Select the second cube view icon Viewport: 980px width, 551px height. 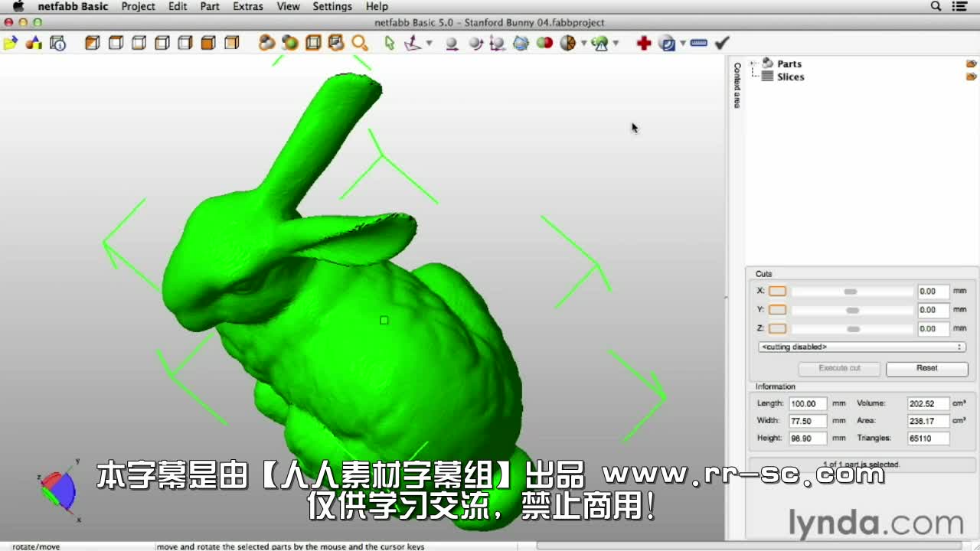(116, 43)
